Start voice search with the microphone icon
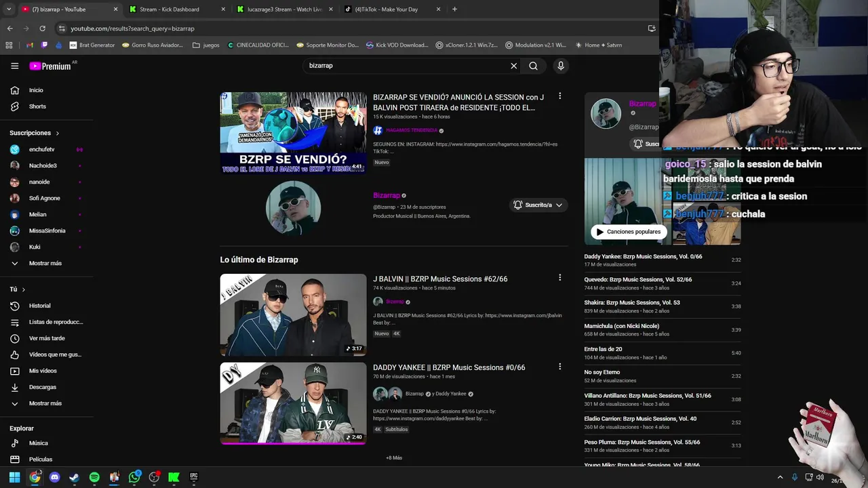868x488 pixels. coord(560,66)
